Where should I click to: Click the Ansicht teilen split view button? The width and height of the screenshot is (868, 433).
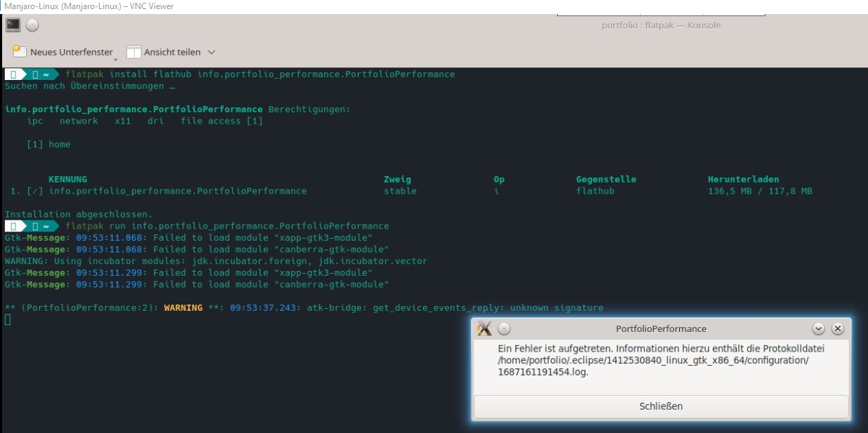[x=163, y=52]
